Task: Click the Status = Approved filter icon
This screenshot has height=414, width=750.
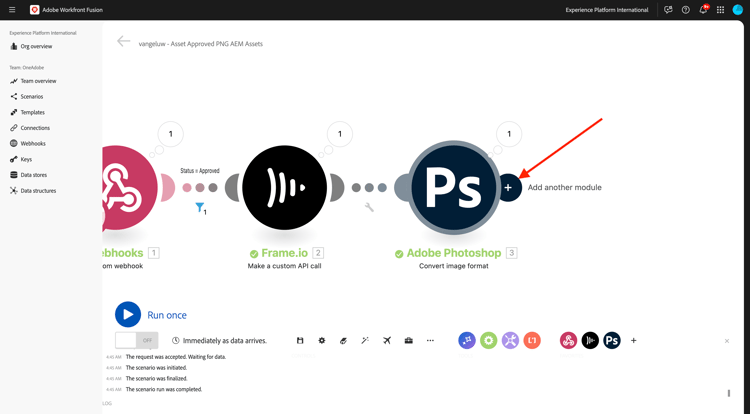Action: (x=200, y=207)
